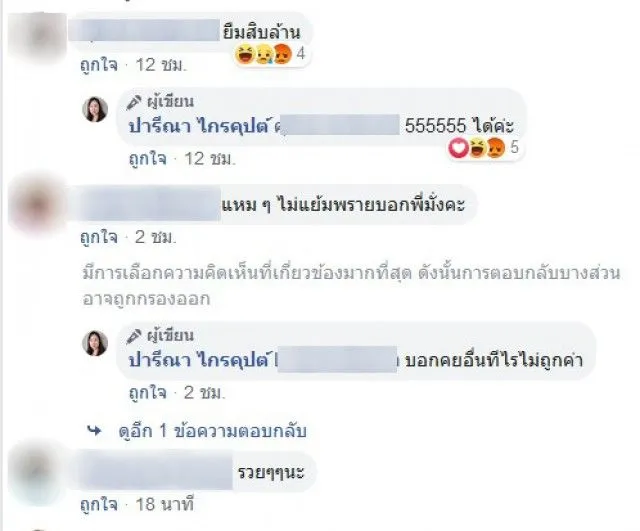The height and width of the screenshot is (531, 640).
Task: Click the crying reaction emoji on top comment
Action: (263, 54)
